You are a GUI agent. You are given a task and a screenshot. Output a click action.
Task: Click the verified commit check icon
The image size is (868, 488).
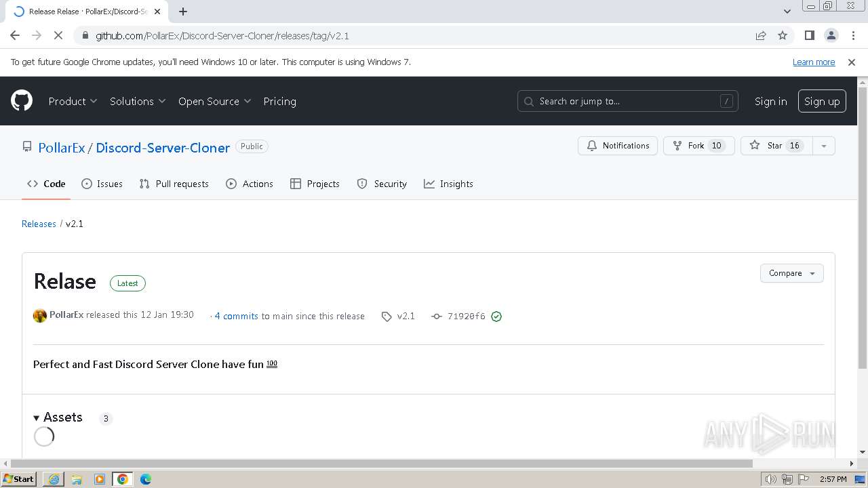click(496, 317)
